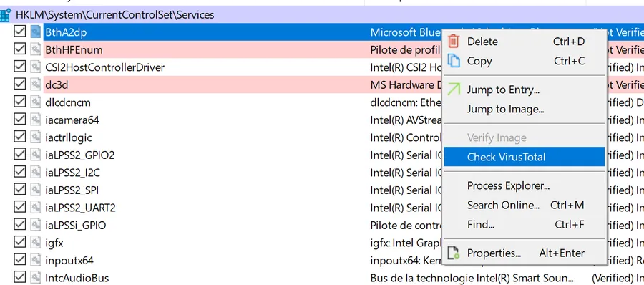644x285 pixels.
Task: Disable the CSI2HostControllerDriver entry checkbox
Action: point(20,67)
